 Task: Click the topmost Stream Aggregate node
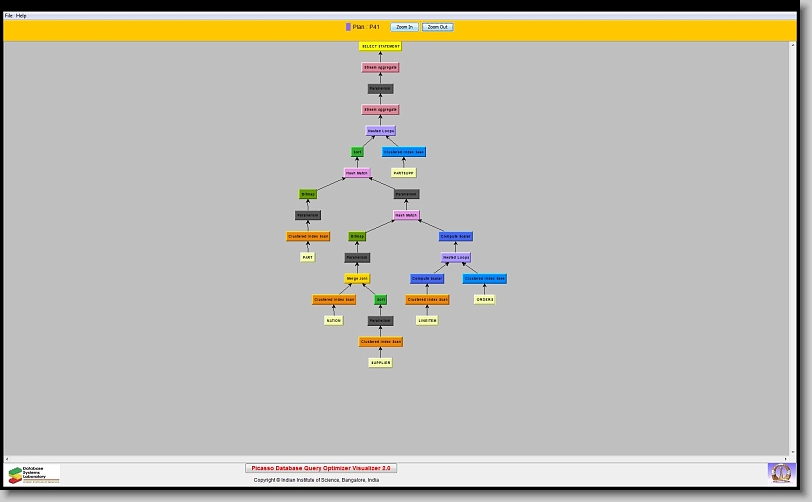[380, 67]
